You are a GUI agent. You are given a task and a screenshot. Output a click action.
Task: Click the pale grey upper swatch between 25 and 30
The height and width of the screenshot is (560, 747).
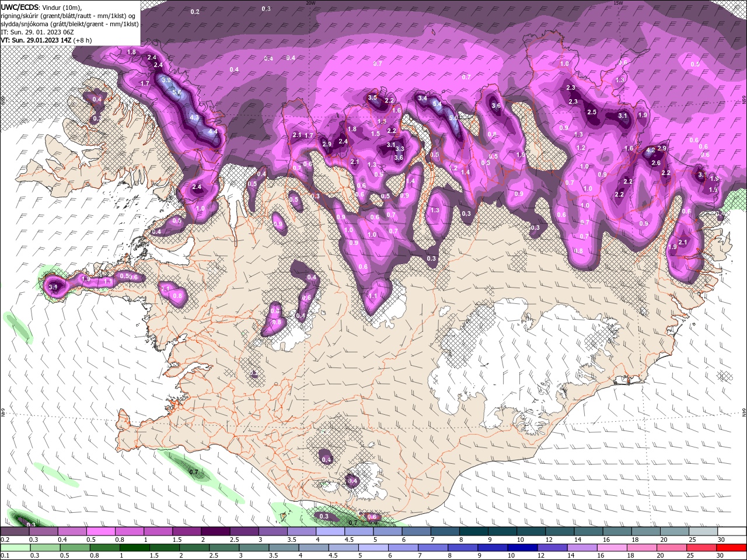pos(703,531)
